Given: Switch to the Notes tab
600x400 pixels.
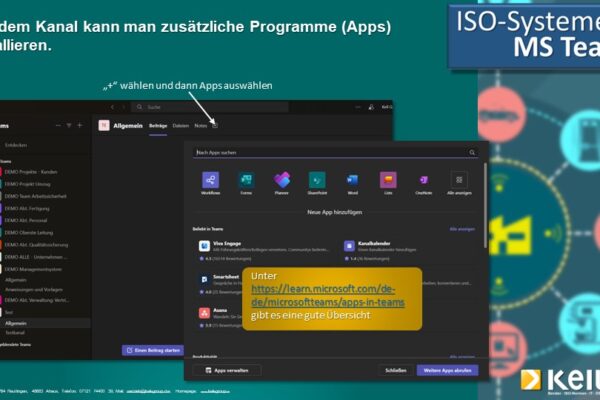Looking at the screenshot, I should 201,126.
